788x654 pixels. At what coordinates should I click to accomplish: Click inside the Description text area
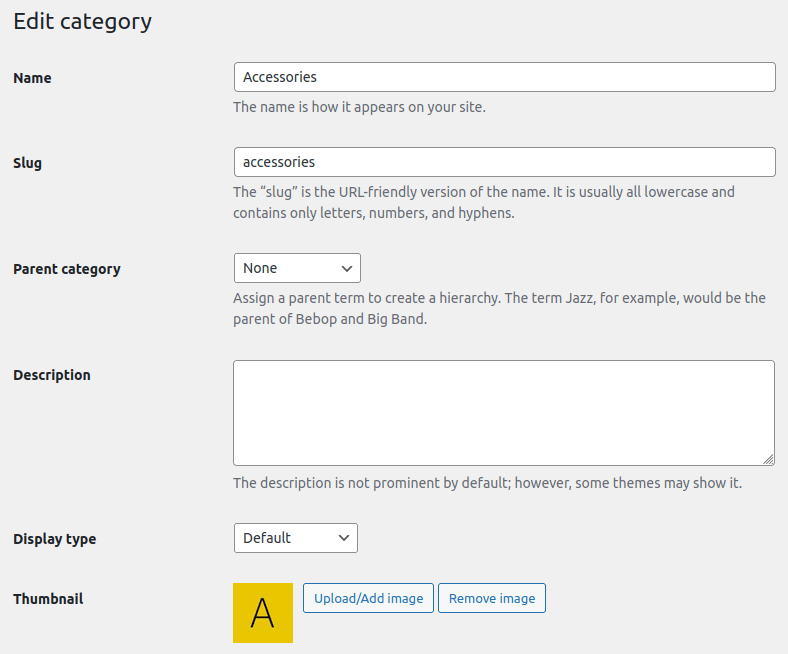504,413
